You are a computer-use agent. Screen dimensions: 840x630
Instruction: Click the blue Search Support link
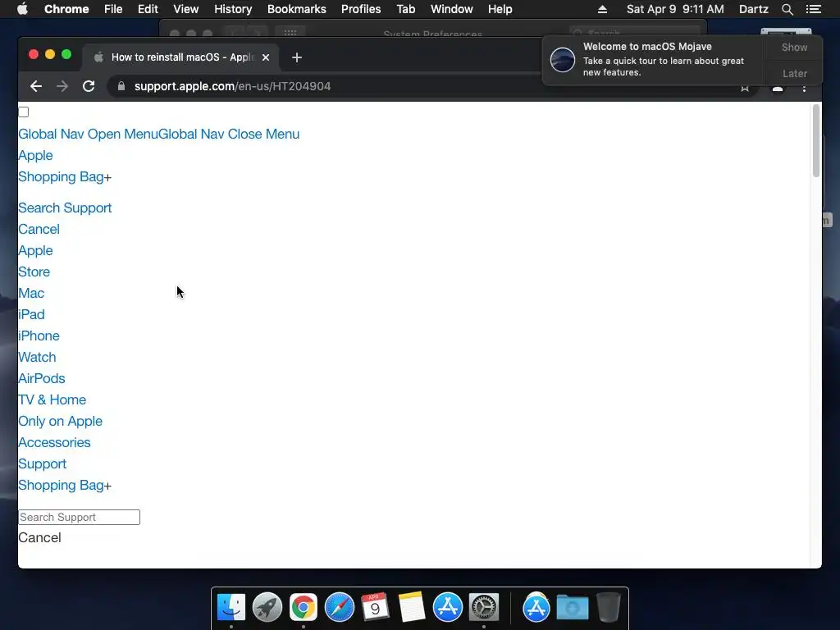[65, 208]
